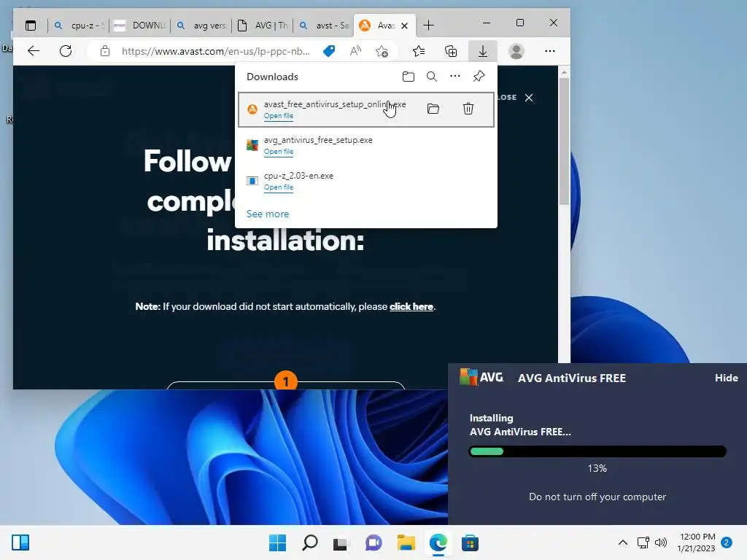Image resolution: width=747 pixels, height=560 pixels.
Task: Open the Edge tab actions menu icon
Action: tap(31, 26)
